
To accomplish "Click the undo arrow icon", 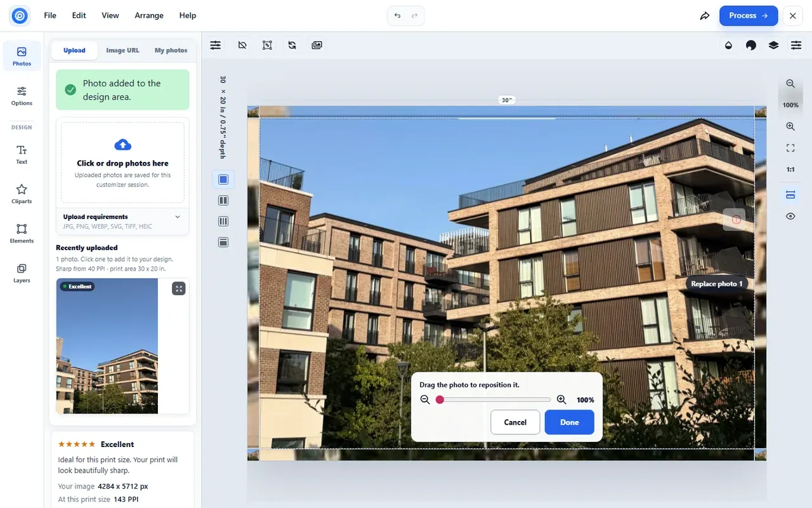I will point(397,16).
